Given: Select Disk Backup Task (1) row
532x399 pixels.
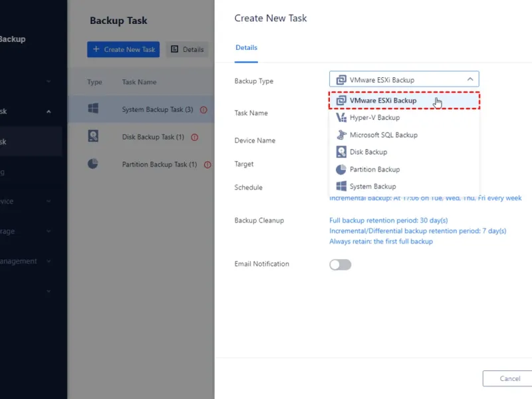Looking at the screenshot, I should click(x=141, y=137).
